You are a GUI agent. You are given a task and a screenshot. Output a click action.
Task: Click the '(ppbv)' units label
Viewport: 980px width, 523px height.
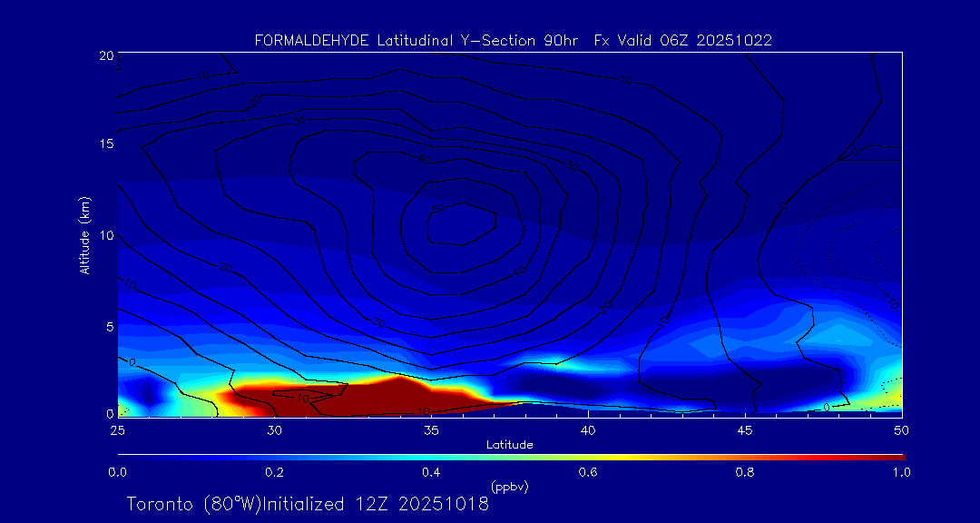point(509,487)
